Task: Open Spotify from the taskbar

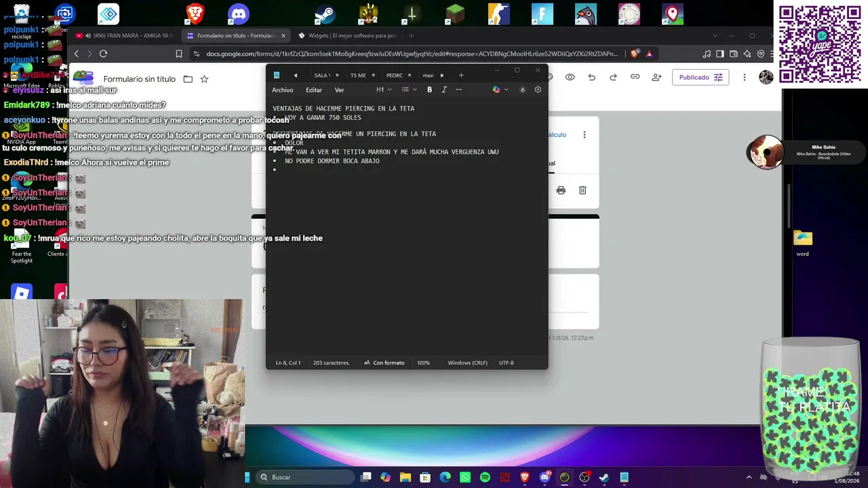Action: point(485,477)
